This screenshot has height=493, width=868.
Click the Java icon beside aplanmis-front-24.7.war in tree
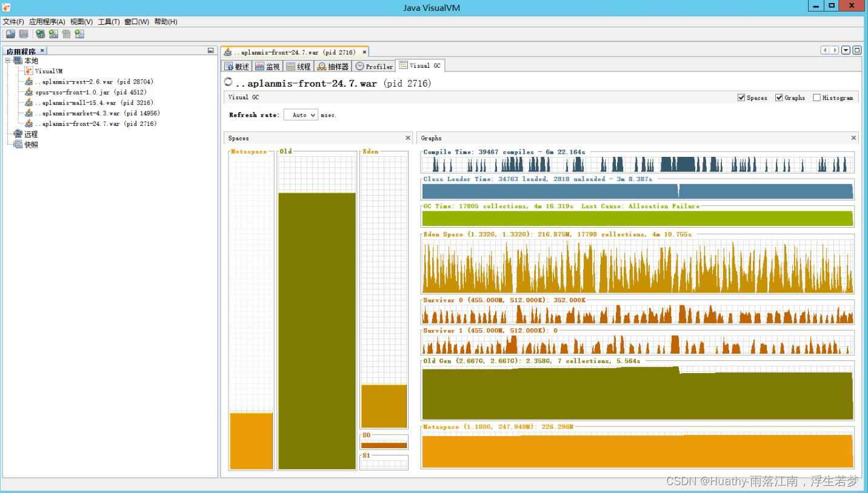[x=29, y=124]
